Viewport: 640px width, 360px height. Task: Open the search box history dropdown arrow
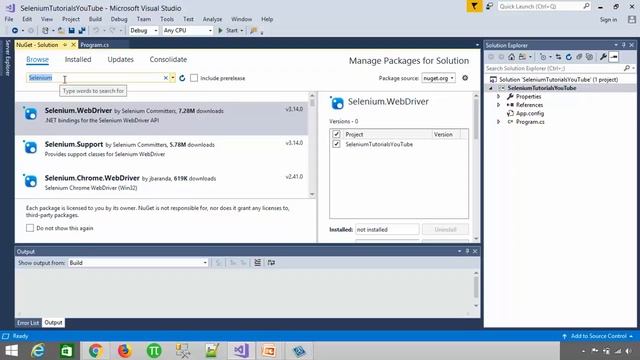click(173, 78)
